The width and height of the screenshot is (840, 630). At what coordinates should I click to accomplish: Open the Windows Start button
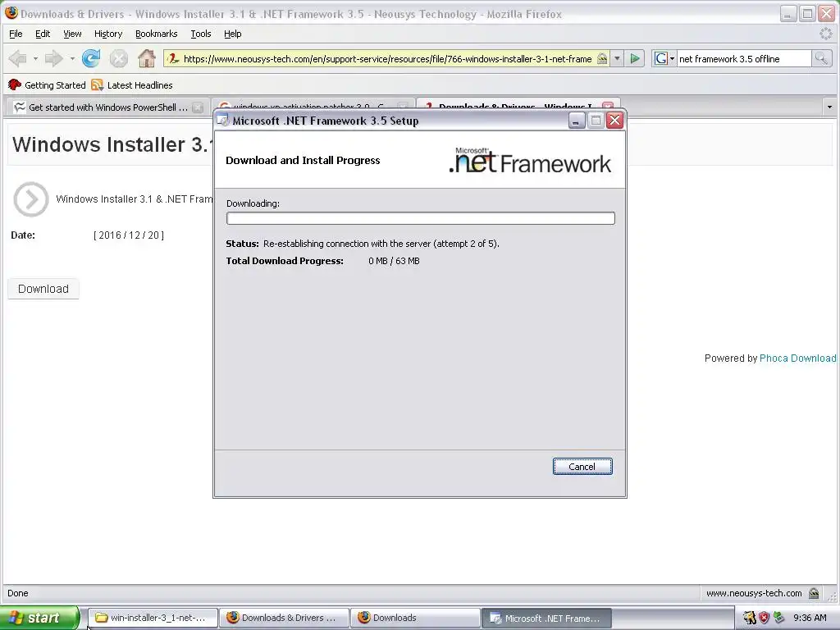39,618
